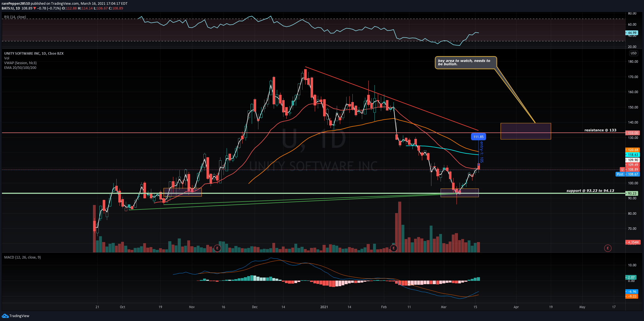Click the Feb label on time axis

point(384,307)
